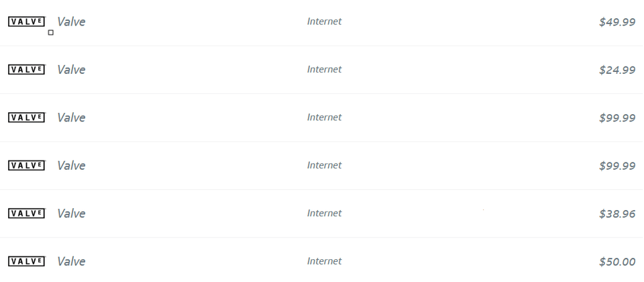Viewport: 644px width, 282px height.
Task: Click the Valve merchant name for the $38.96 charge
Action: [71, 214]
